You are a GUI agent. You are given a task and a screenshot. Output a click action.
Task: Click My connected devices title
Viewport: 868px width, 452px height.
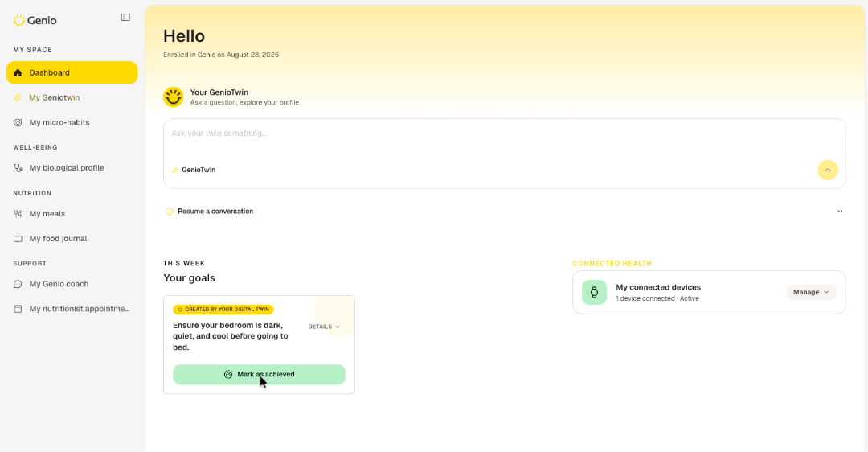tap(658, 287)
